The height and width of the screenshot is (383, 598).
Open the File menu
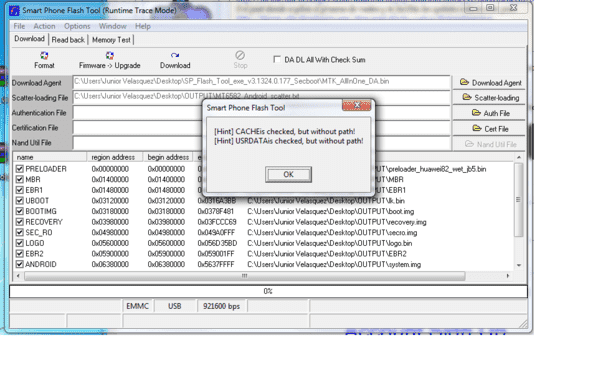[x=19, y=26]
